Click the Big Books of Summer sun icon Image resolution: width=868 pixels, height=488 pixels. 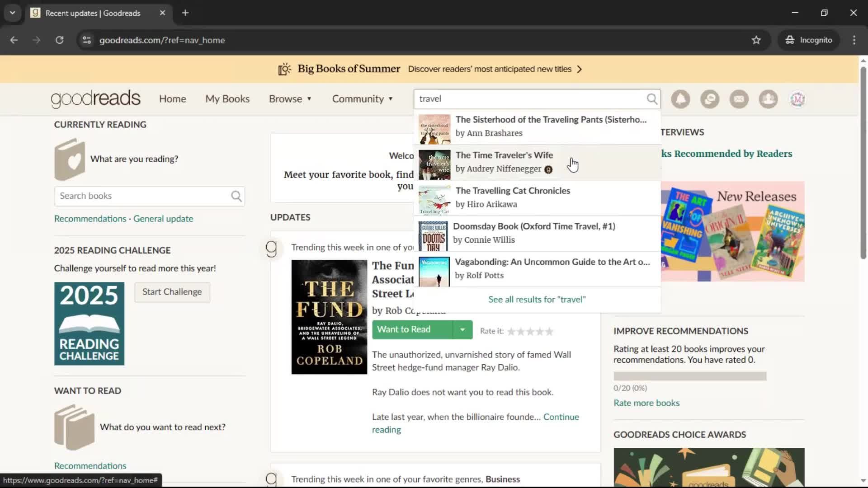pyautogui.click(x=284, y=69)
